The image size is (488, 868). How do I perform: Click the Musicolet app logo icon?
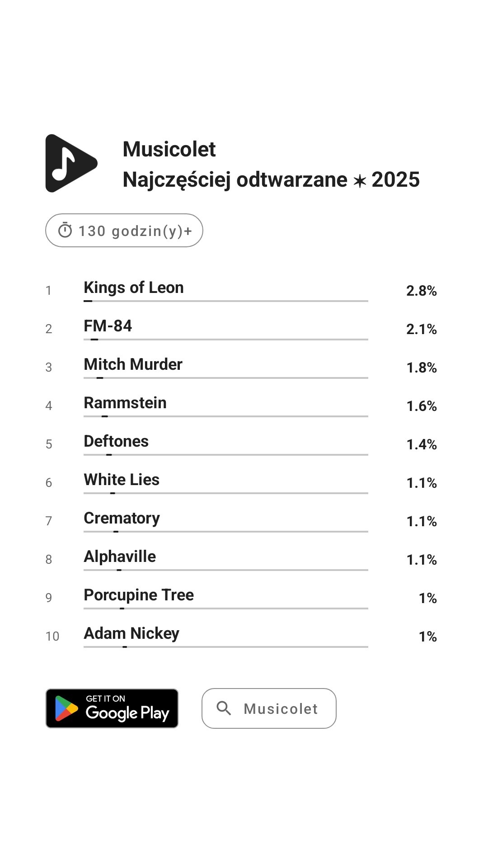[71, 163]
